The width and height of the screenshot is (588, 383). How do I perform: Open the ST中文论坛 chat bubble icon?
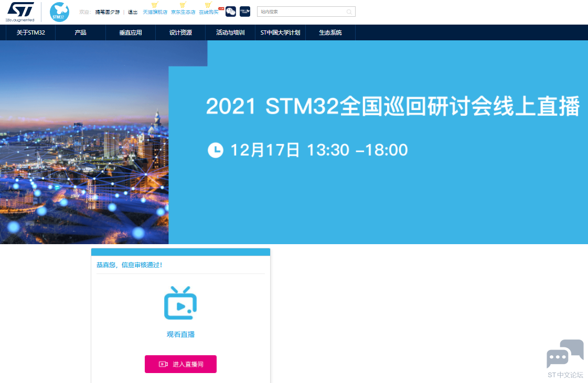[x=565, y=353]
